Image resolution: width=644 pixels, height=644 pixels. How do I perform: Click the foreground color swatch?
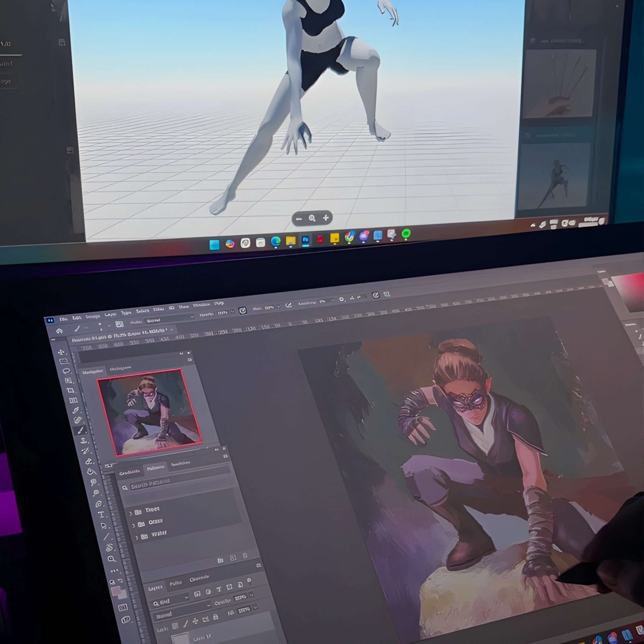pyautogui.click(x=116, y=591)
